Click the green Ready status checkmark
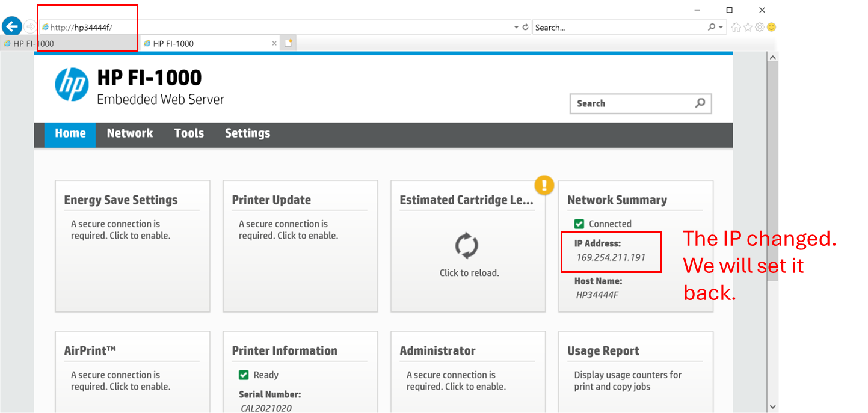 tap(244, 375)
